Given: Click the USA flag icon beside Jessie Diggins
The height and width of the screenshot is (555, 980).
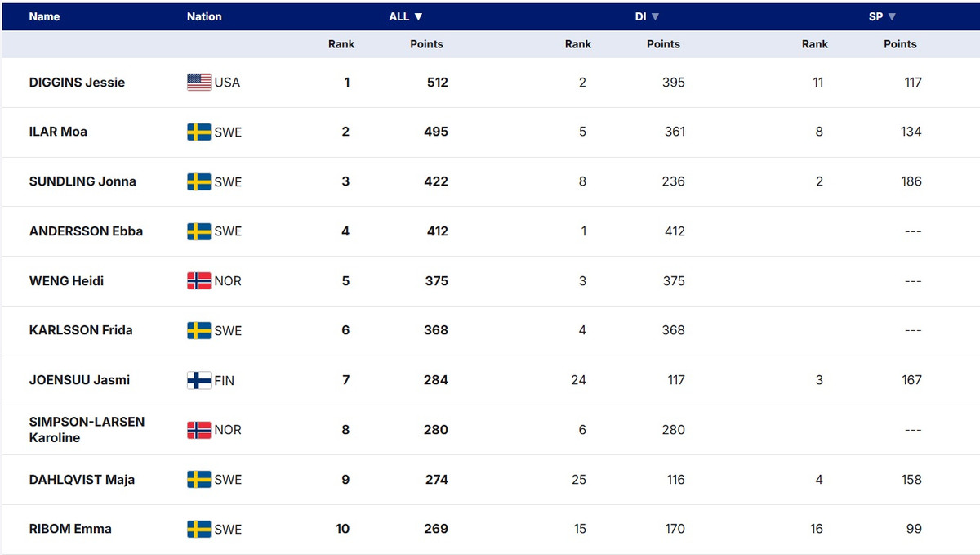Looking at the screenshot, I should 198,83.
